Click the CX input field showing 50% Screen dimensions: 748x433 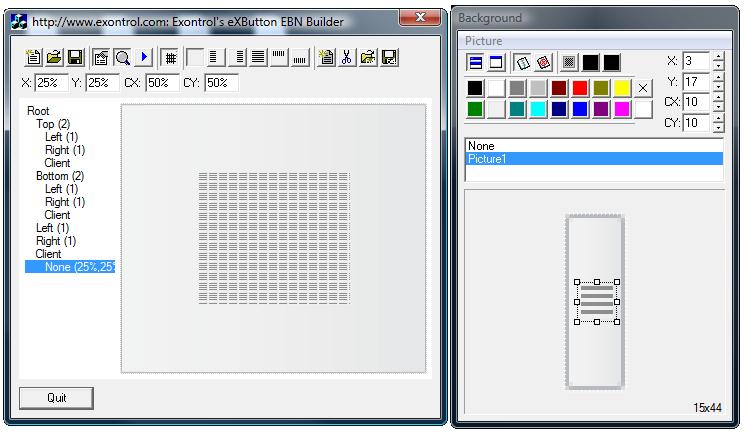pyautogui.click(x=161, y=83)
